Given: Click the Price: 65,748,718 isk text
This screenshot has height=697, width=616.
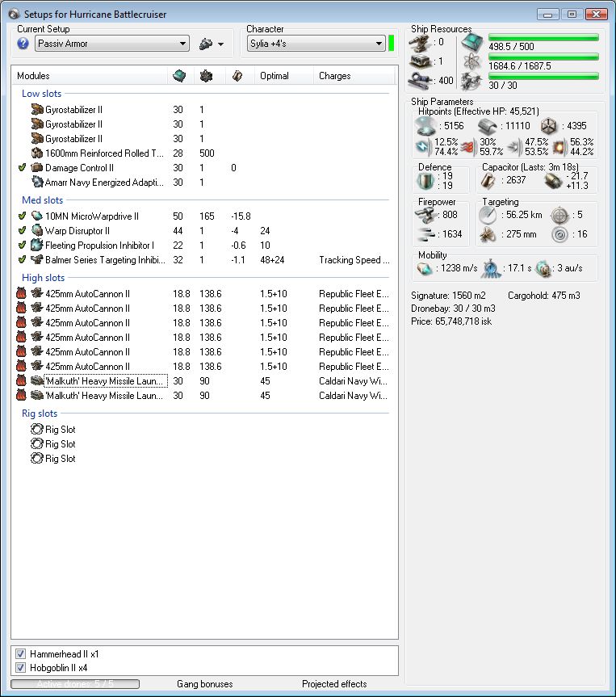Looking at the screenshot, I should point(451,321).
